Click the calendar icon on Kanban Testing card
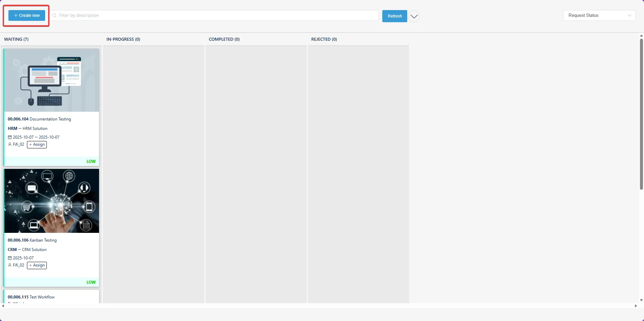Image resolution: width=644 pixels, height=321 pixels. tap(9, 258)
